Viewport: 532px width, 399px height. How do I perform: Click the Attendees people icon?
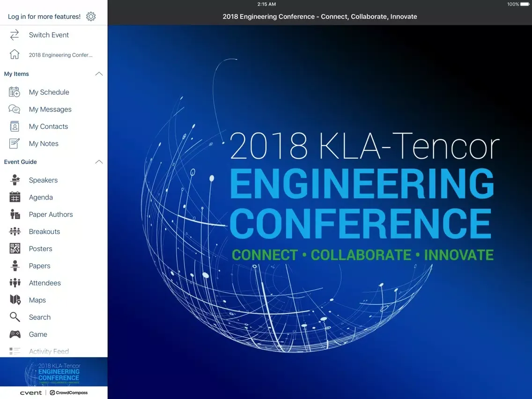[x=15, y=283]
